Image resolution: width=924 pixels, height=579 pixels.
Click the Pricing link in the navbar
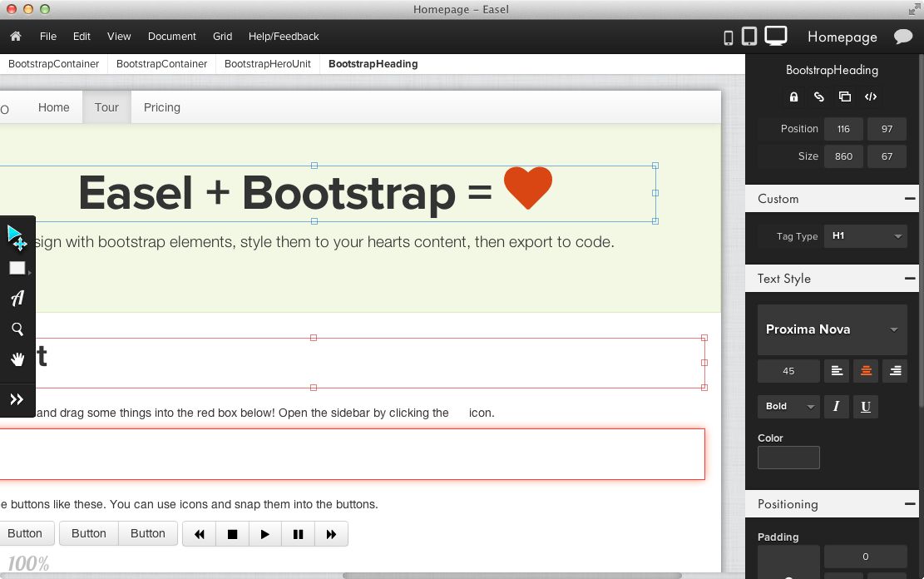(x=161, y=107)
